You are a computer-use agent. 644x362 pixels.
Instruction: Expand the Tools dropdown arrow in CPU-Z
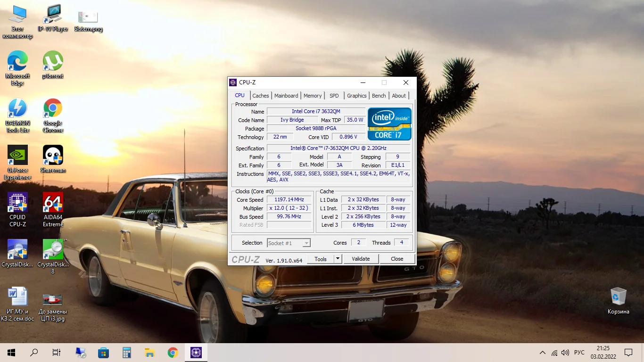point(338,259)
